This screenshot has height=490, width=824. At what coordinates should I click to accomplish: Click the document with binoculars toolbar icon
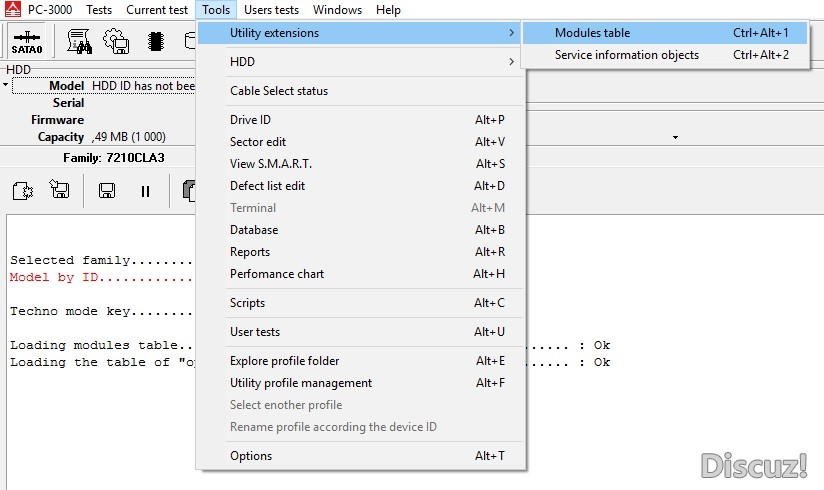point(79,42)
